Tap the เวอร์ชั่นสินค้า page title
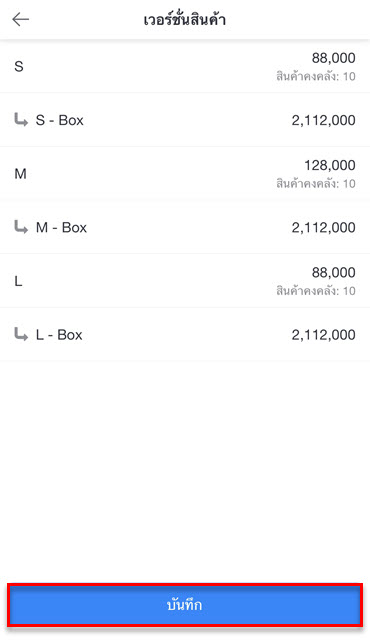This screenshot has height=640, width=370. tap(185, 19)
